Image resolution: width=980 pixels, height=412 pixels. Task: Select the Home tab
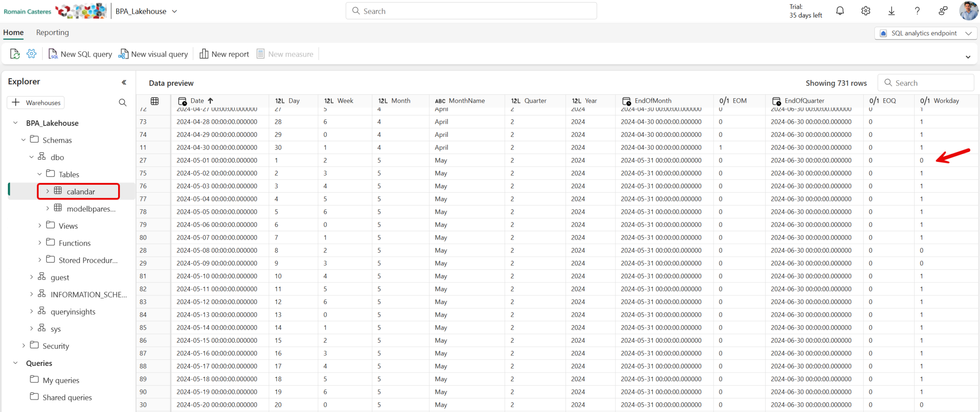click(x=13, y=32)
